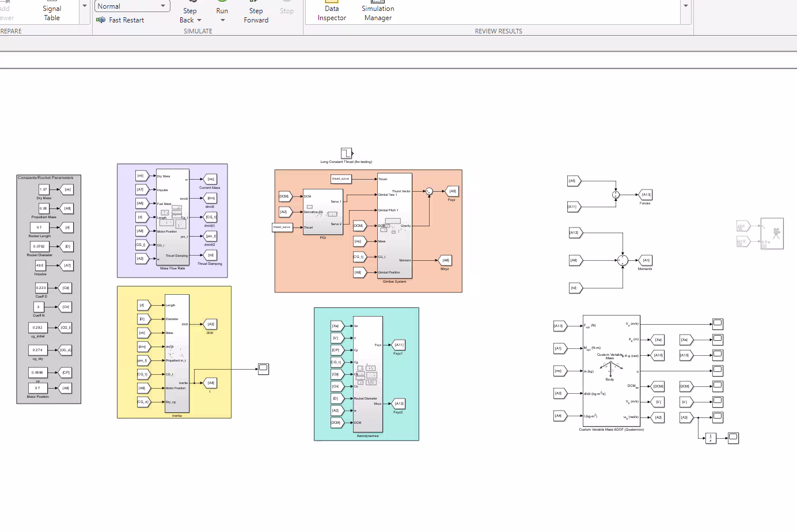
Task: Select the Mass Flow Rate subsystem block
Action: (x=172, y=217)
